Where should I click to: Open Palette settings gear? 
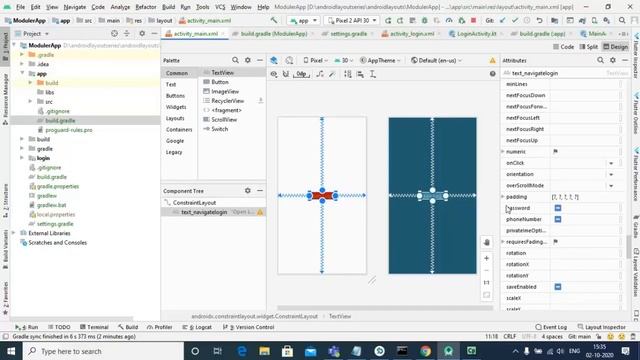coord(248,60)
